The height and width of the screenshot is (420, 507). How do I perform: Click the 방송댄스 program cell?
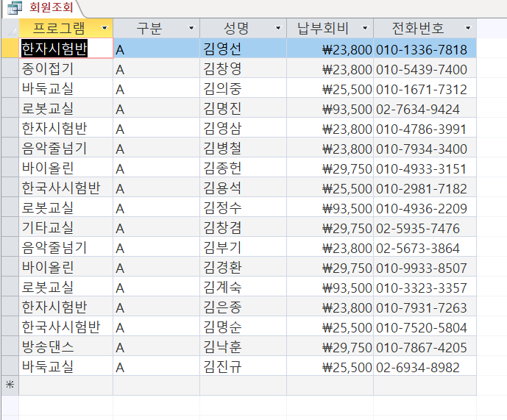[65, 346]
